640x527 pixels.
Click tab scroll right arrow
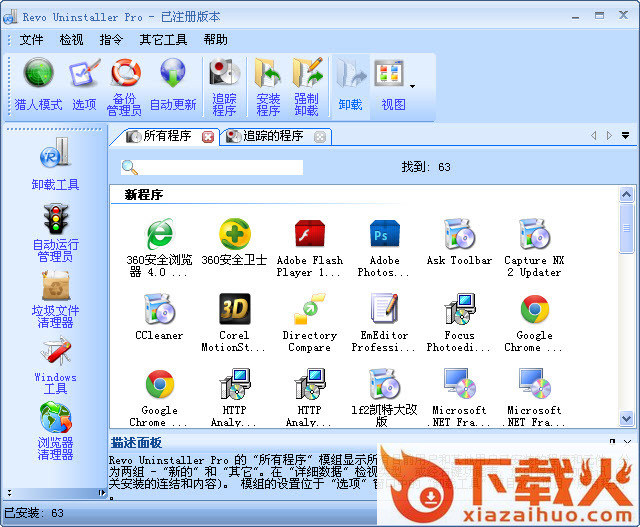click(609, 136)
